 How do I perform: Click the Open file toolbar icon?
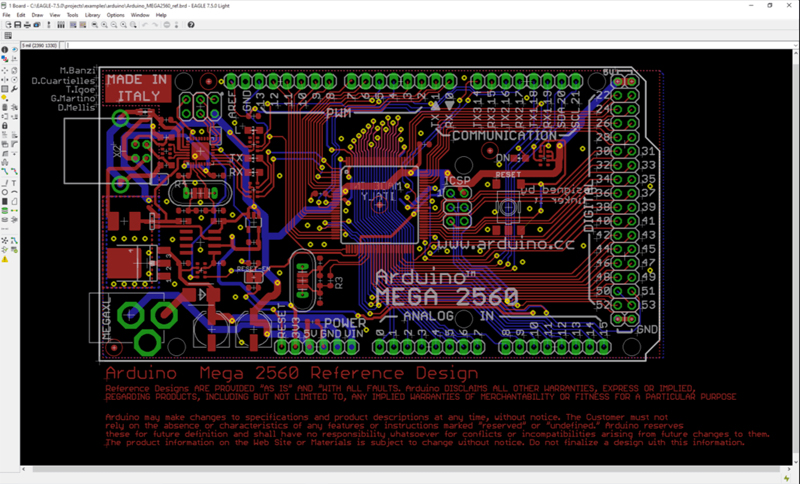coord(8,24)
